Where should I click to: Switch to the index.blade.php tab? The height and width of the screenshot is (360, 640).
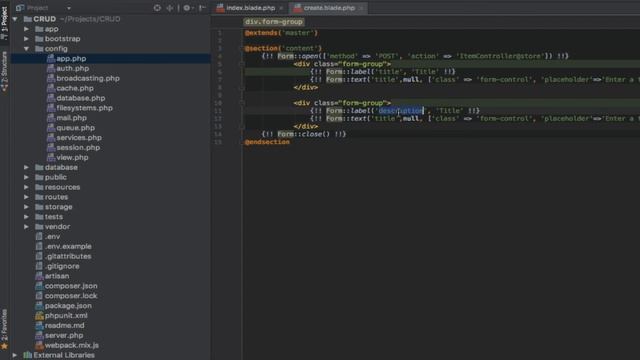250,8
